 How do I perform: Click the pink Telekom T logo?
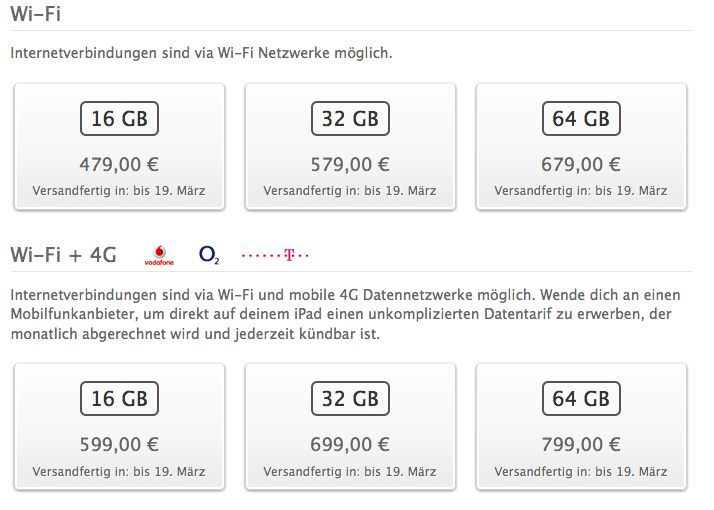[276, 256]
